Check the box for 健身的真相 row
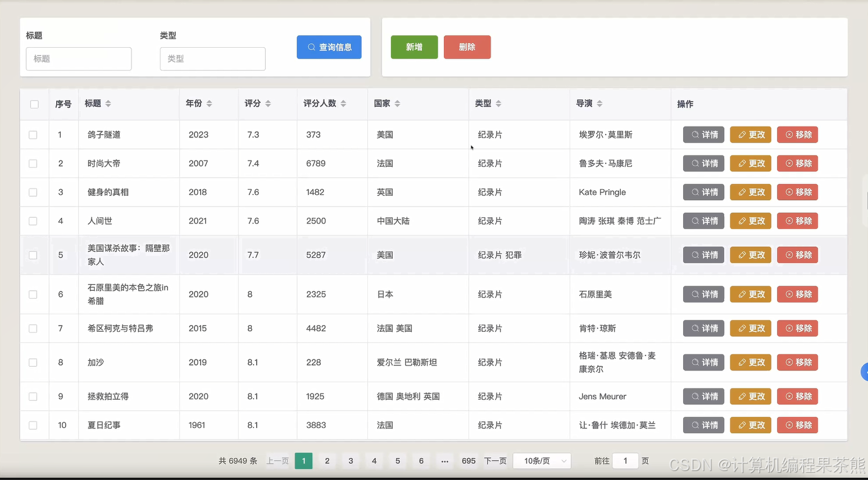Screen dimensions: 868x480 click(33, 192)
